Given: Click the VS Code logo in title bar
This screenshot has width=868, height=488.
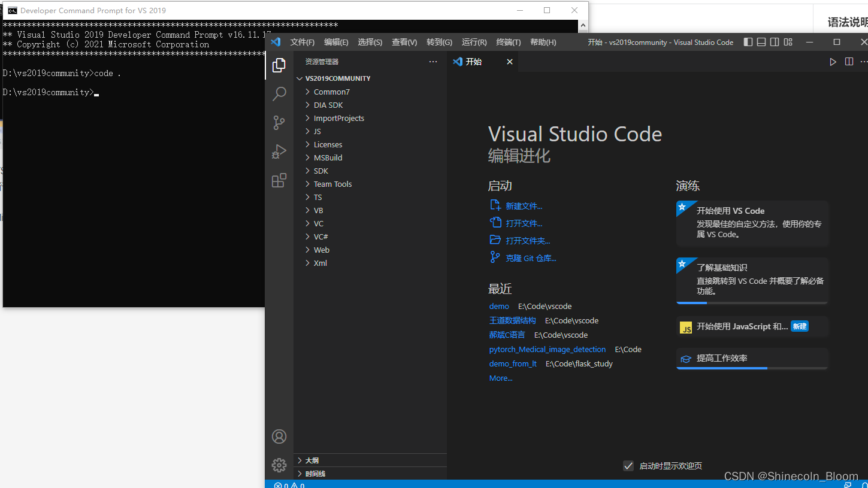Looking at the screenshot, I should pyautogui.click(x=276, y=42).
